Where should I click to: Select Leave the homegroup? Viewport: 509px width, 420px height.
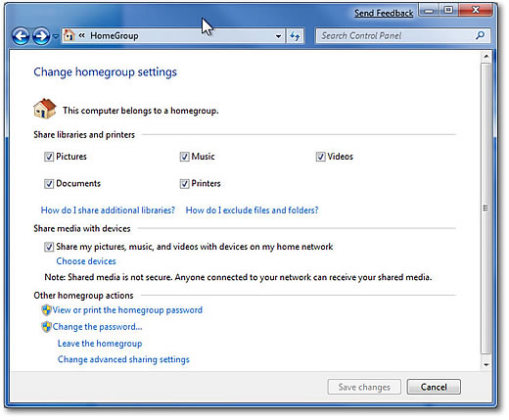coord(100,344)
